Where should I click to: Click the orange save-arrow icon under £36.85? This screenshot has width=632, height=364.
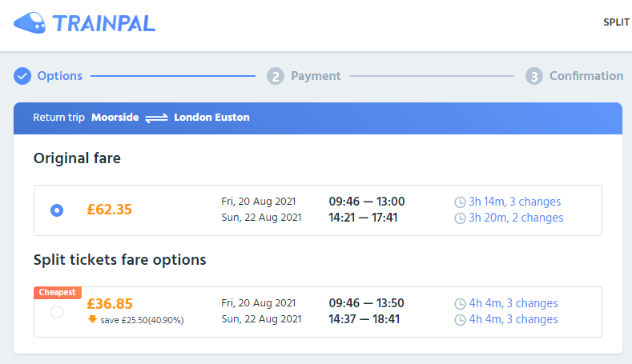(x=92, y=319)
